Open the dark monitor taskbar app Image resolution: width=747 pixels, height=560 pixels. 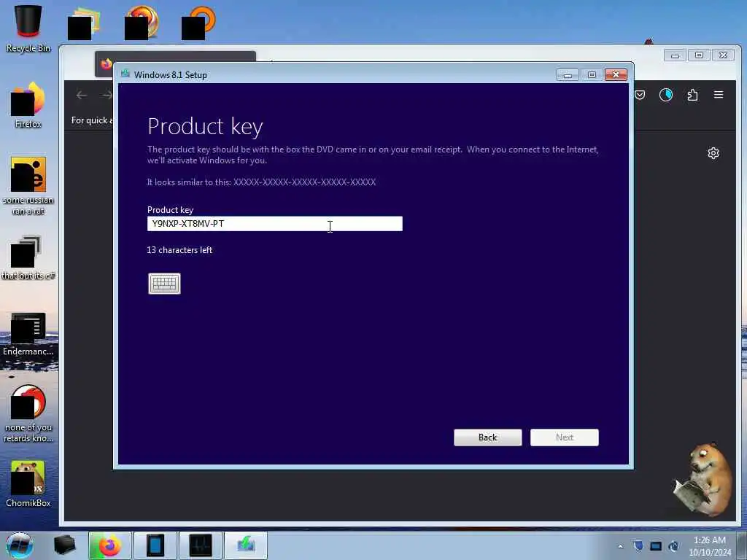coord(200,545)
